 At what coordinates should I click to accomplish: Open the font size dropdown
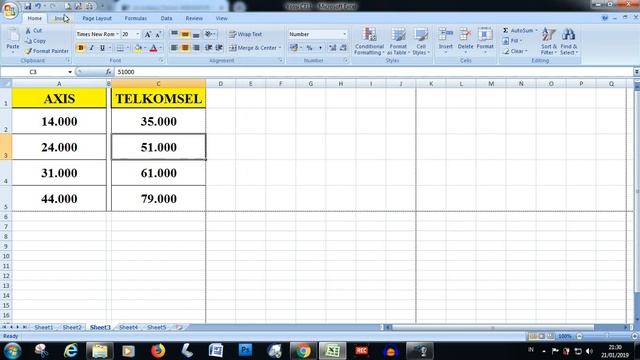(138, 34)
